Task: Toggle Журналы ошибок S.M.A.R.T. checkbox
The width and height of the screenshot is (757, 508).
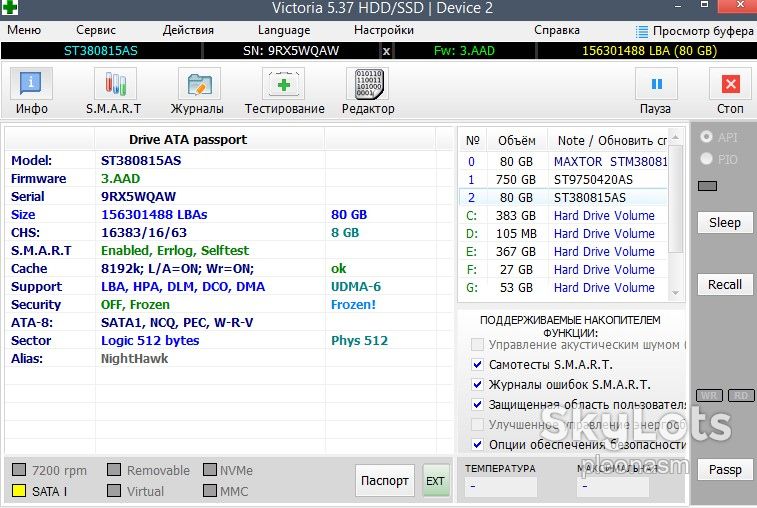Action: point(477,384)
